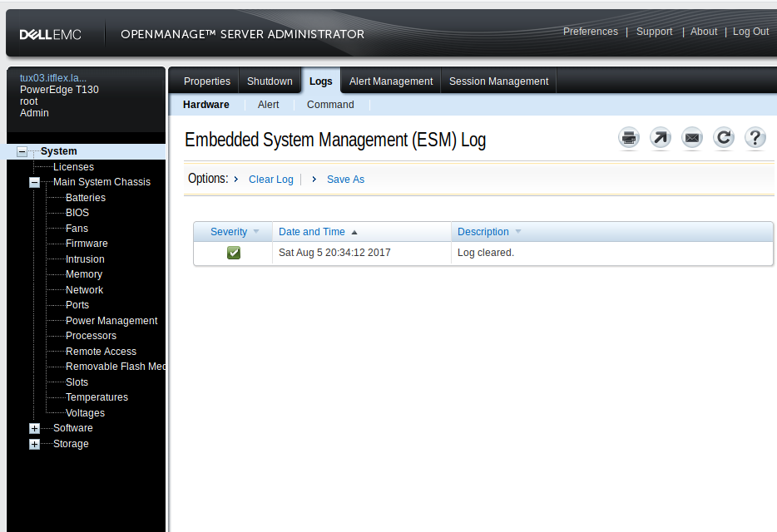The width and height of the screenshot is (777, 532).
Task: Open Memory in the tree
Action: coord(84,274)
